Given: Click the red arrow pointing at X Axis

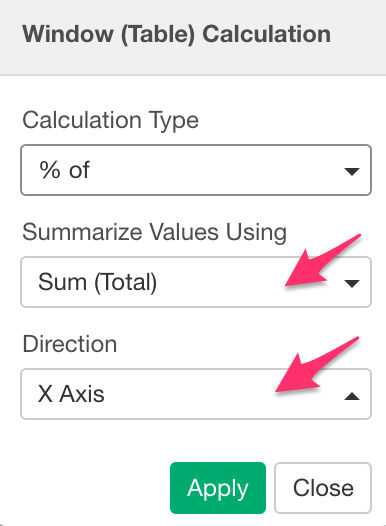Looking at the screenshot, I should click(315, 364).
